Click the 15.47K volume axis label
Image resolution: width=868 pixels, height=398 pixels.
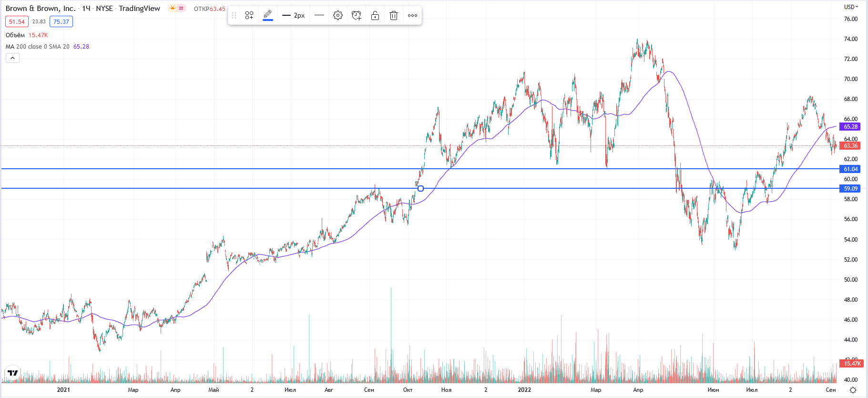(x=852, y=364)
